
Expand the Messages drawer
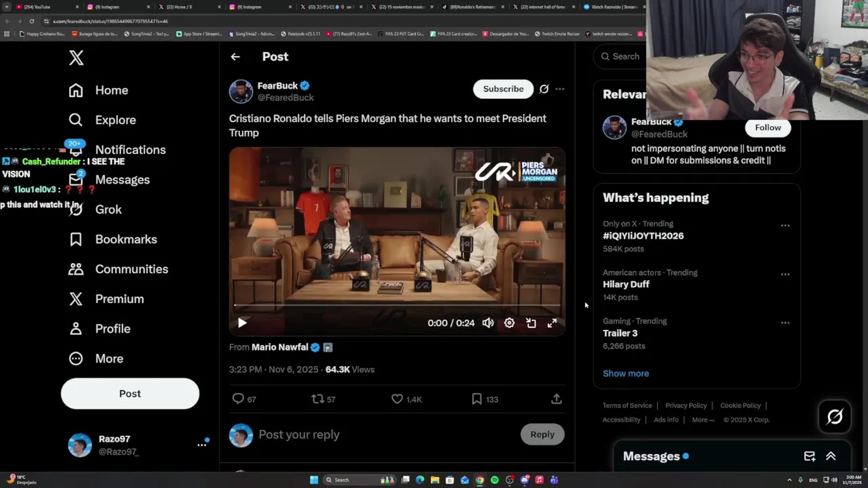[831, 457]
